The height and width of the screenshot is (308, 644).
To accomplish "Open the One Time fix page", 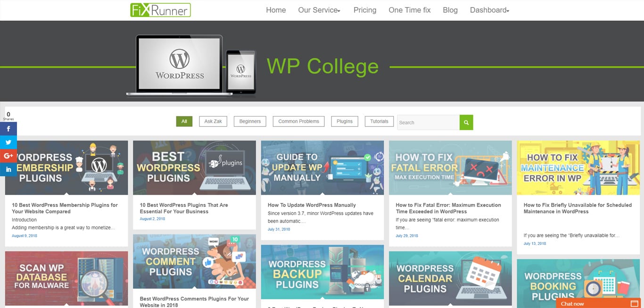I will click(x=410, y=10).
